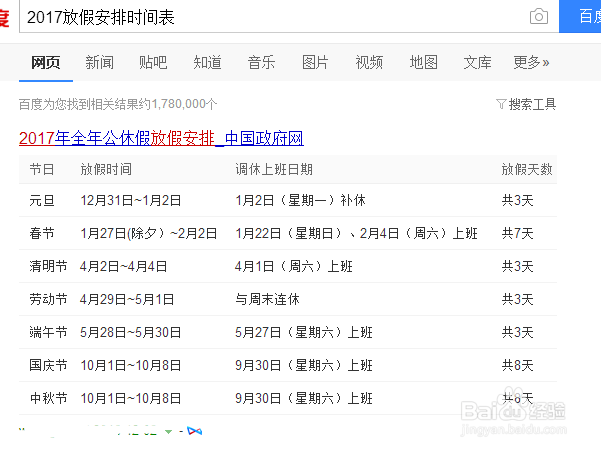Click the 春节 holiday row label

click(x=42, y=233)
